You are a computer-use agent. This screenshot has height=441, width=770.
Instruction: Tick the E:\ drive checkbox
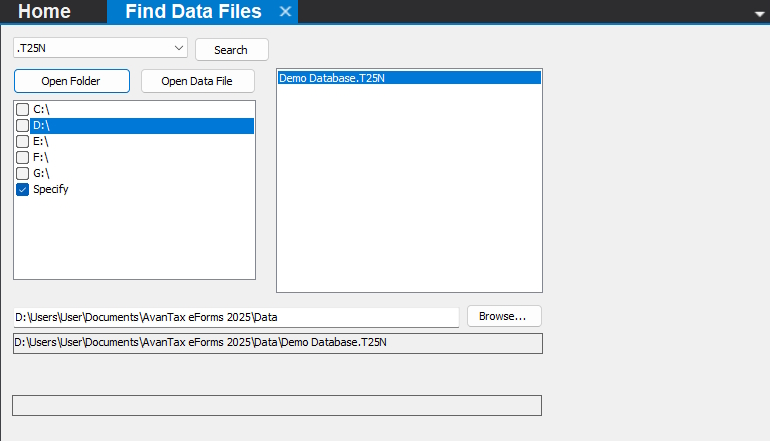(23, 141)
